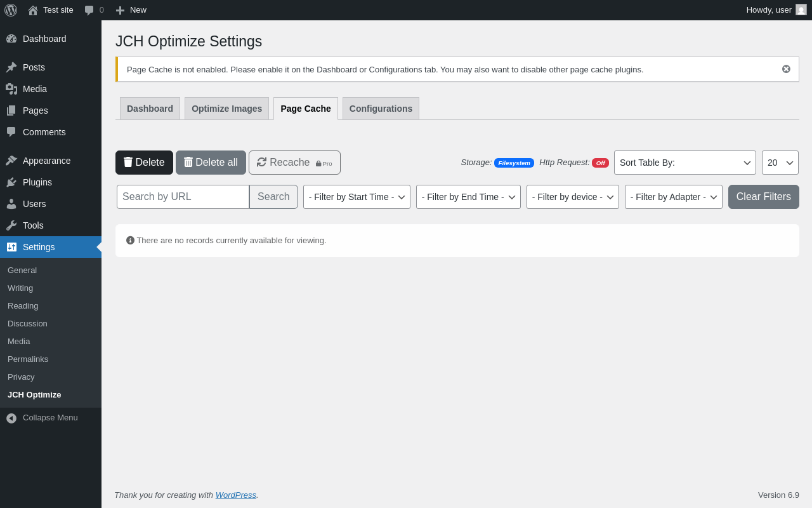This screenshot has height=508, width=812.
Task: Click the Test site name link
Action: click(x=58, y=10)
